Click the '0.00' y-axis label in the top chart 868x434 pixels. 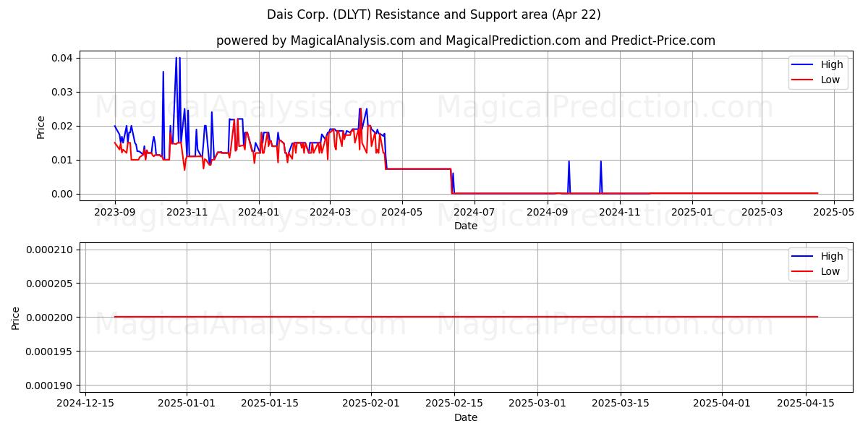[x=63, y=194]
